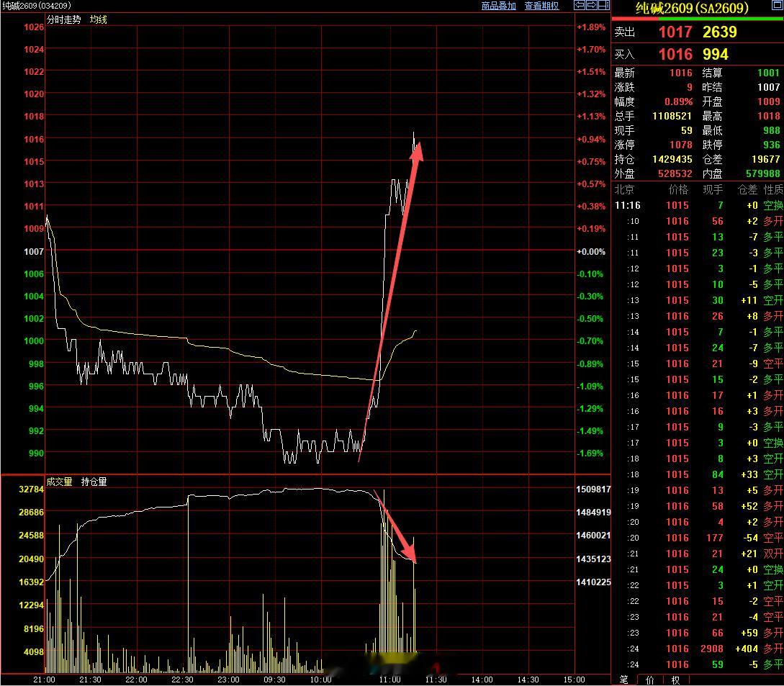Select the 11:16 tick row
This screenshot has width=784, height=686.
click(x=698, y=205)
